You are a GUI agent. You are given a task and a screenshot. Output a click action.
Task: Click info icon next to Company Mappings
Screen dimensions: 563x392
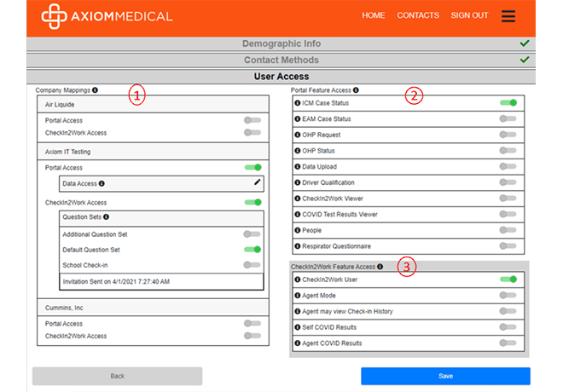[95, 90]
